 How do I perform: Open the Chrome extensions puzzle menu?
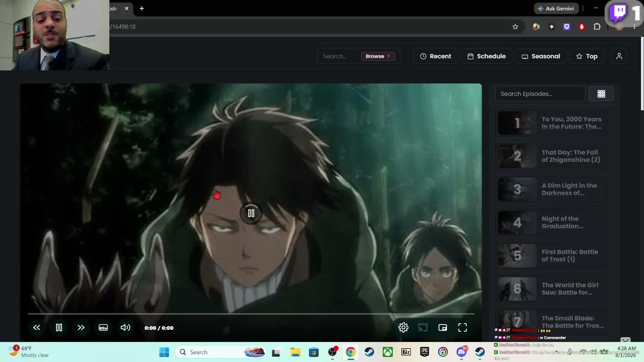coord(597,27)
